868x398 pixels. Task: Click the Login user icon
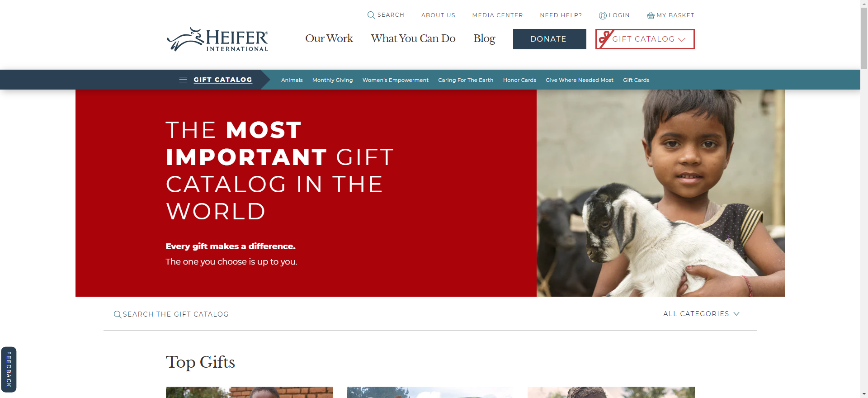coord(603,15)
